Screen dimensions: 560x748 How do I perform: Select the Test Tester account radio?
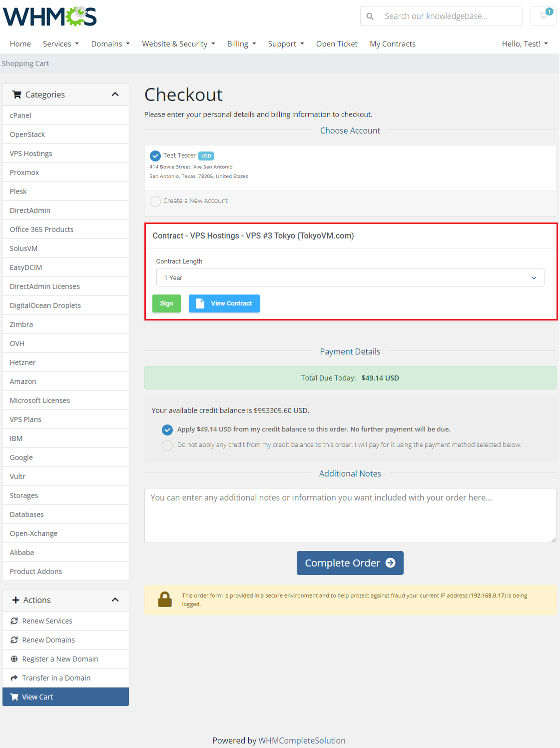point(155,156)
